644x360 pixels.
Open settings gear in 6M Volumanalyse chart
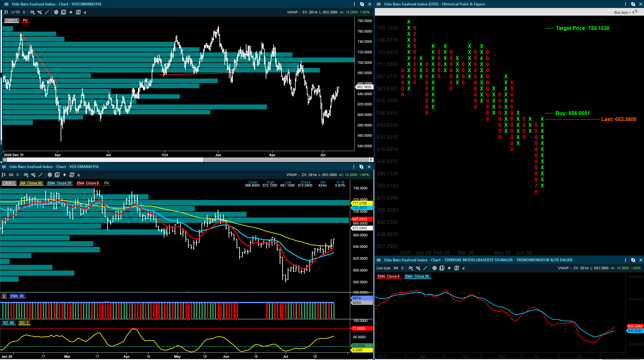pos(50,175)
